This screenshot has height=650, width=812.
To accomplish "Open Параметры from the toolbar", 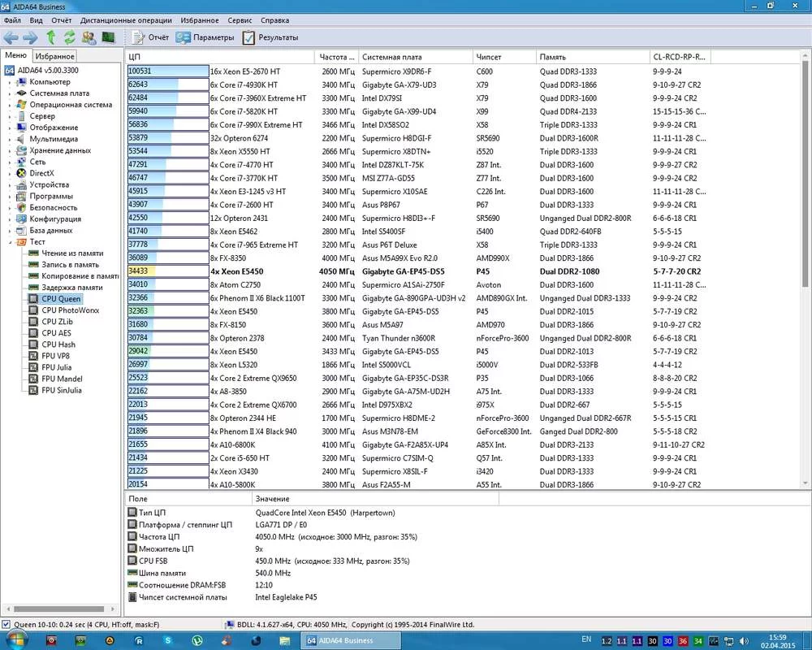I will [205, 37].
